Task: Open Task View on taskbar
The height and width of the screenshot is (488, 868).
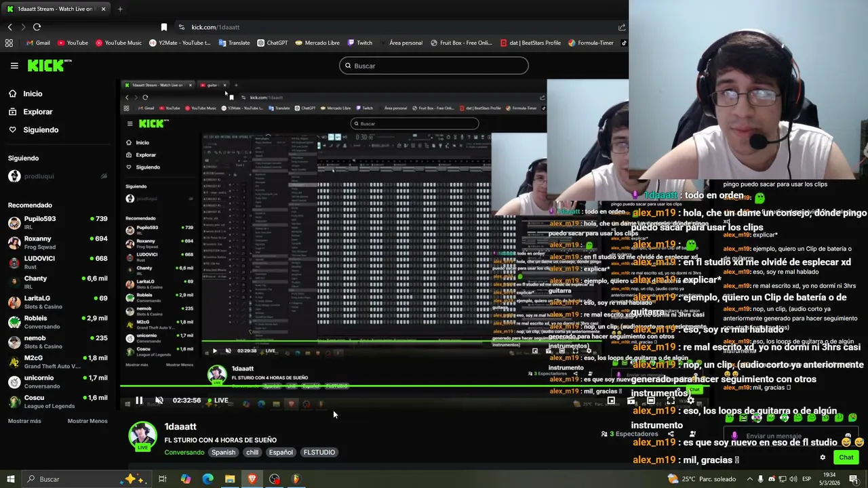Action: tap(163, 479)
